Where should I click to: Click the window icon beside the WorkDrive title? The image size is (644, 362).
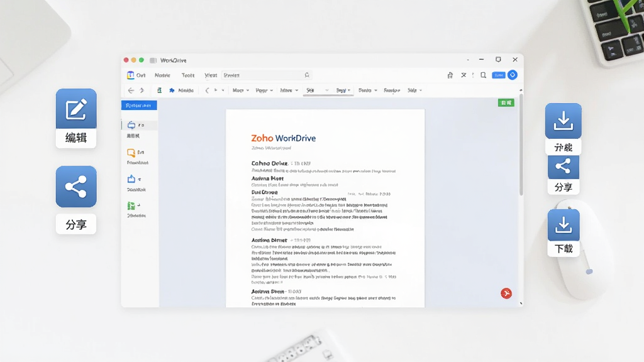pos(153,60)
